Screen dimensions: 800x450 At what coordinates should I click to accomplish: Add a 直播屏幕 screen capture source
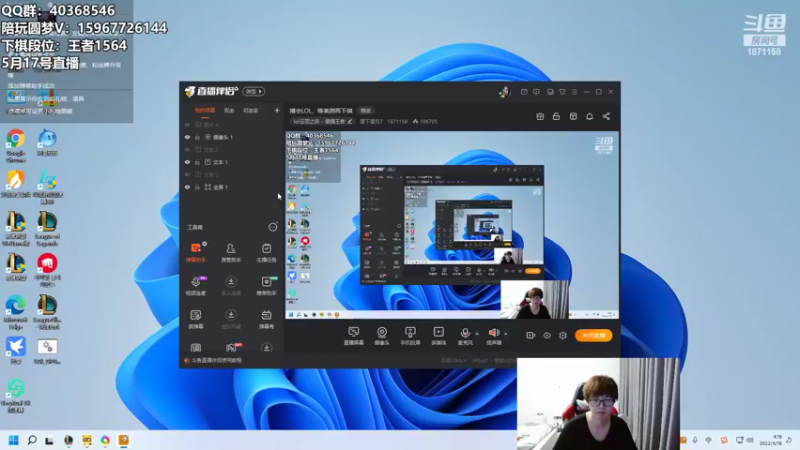[x=353, y=336]
